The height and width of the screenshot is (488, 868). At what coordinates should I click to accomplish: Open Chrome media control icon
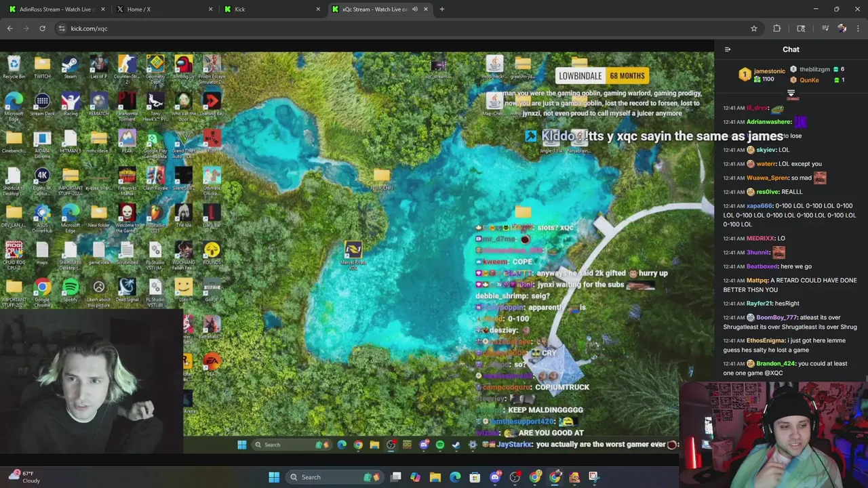(825, 28)
